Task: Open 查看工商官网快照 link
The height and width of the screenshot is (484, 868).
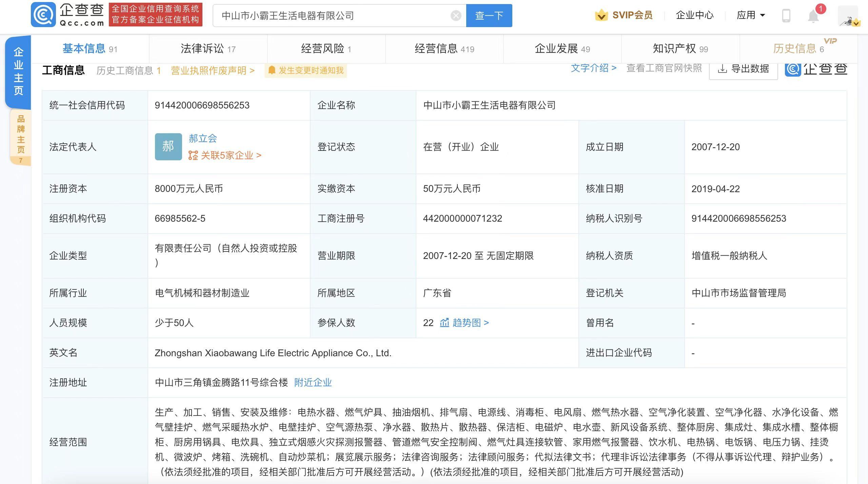Action: tap(664, 68)
